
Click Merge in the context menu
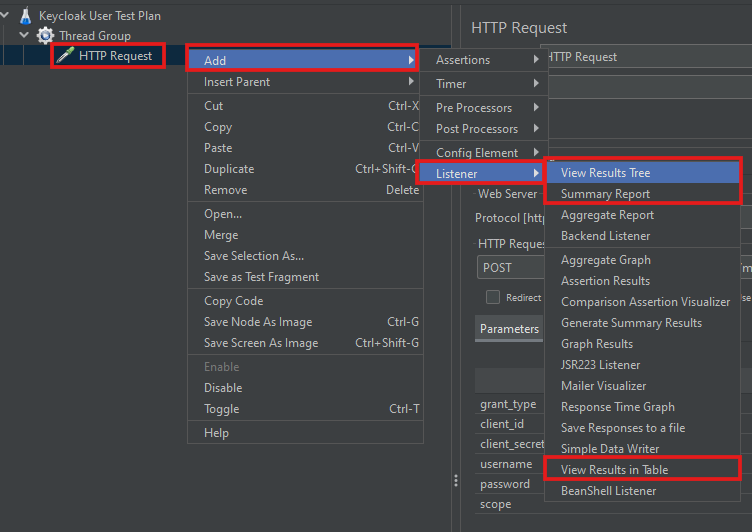pyautogui.click(x=303, y=235)
